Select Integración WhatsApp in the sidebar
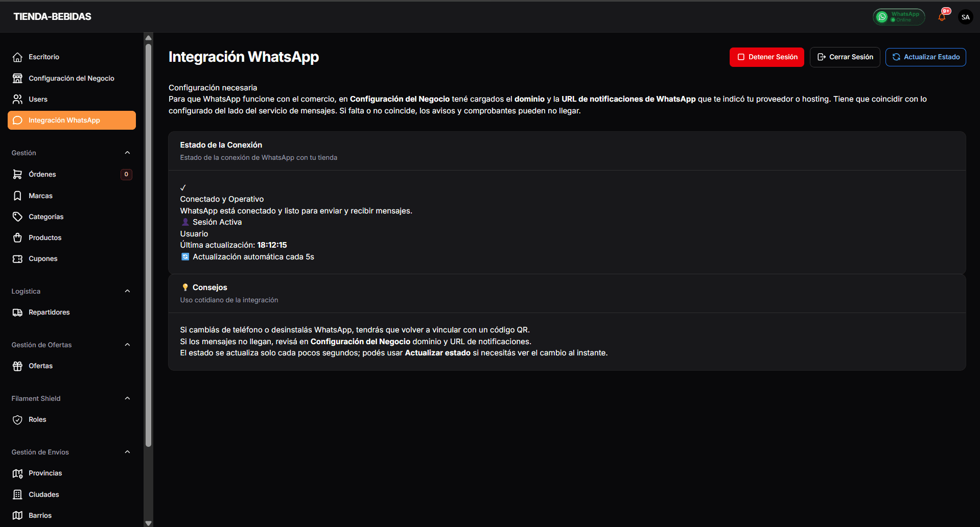This screenshot has width=980, height=527. [x=64, y=120]
